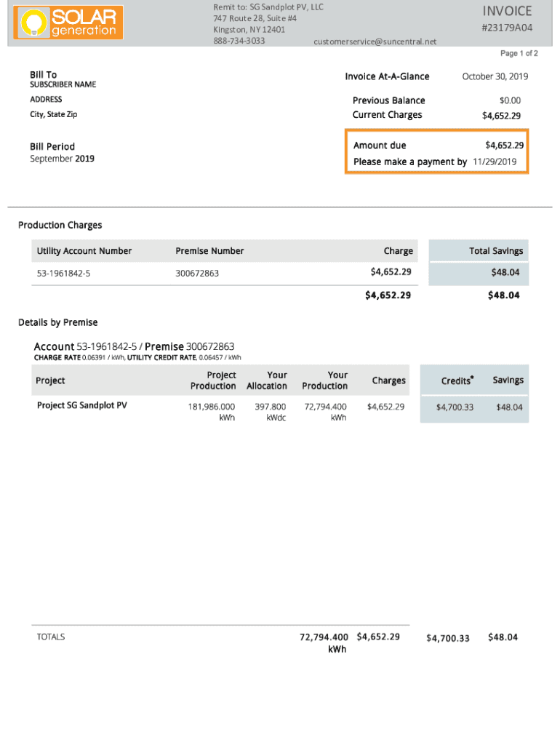The image size is (560, 745).
Task: Click the 888-734-3033 phone number
Action: 239,41
